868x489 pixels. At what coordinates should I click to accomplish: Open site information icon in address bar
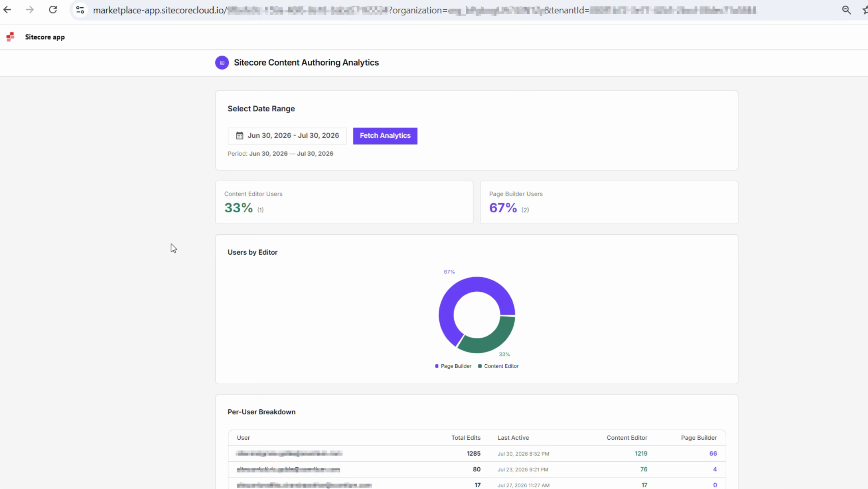(80, 10)
